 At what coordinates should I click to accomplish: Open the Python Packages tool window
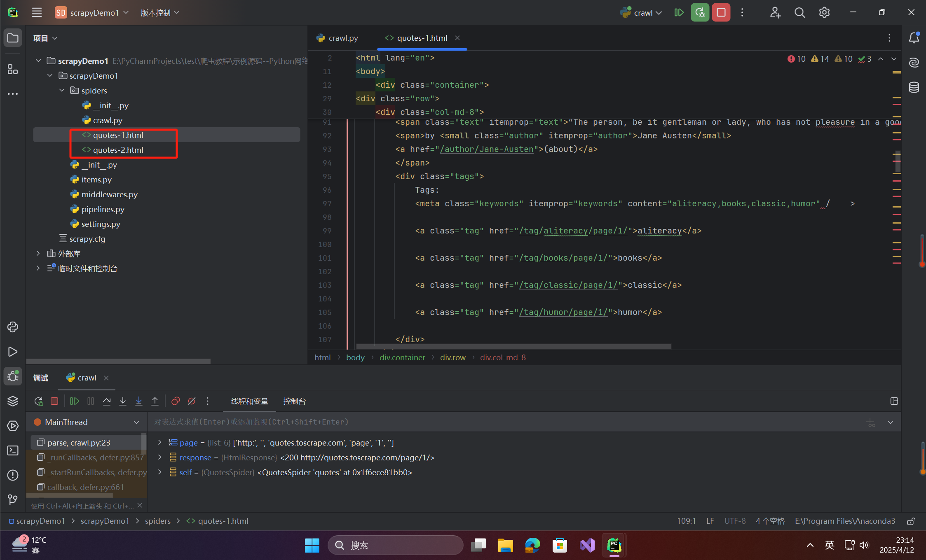click(x=13, y=401)
